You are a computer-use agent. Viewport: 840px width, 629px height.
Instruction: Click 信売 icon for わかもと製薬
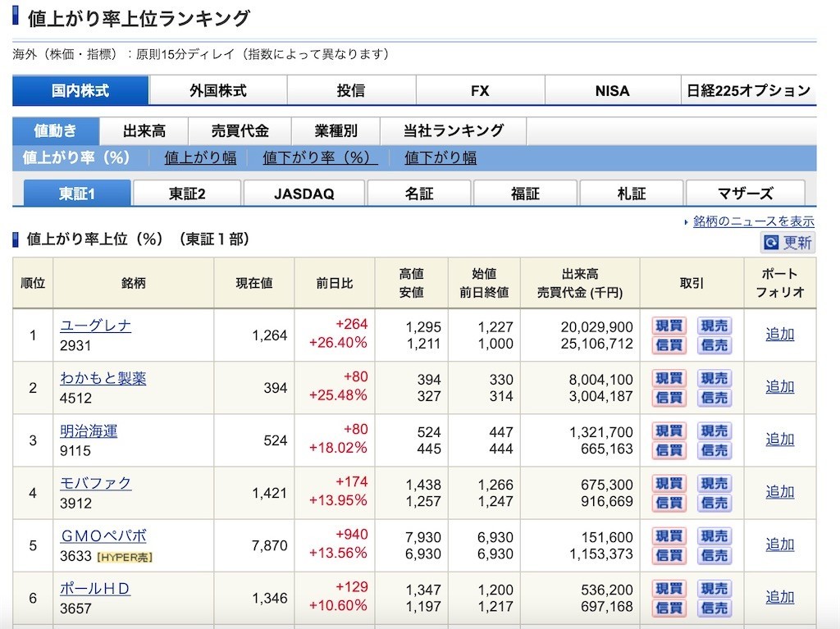point(714,398)
